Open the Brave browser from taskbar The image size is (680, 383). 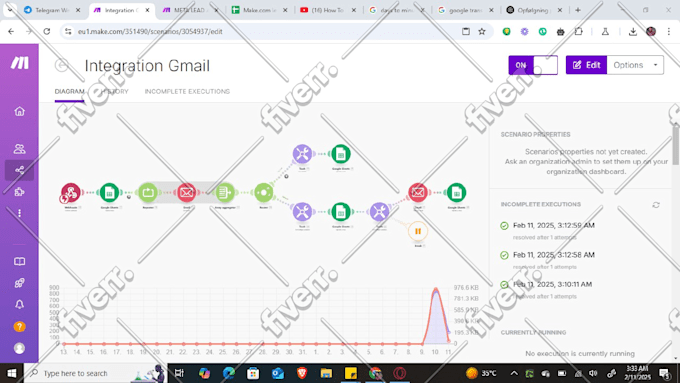tap(302, 373)
